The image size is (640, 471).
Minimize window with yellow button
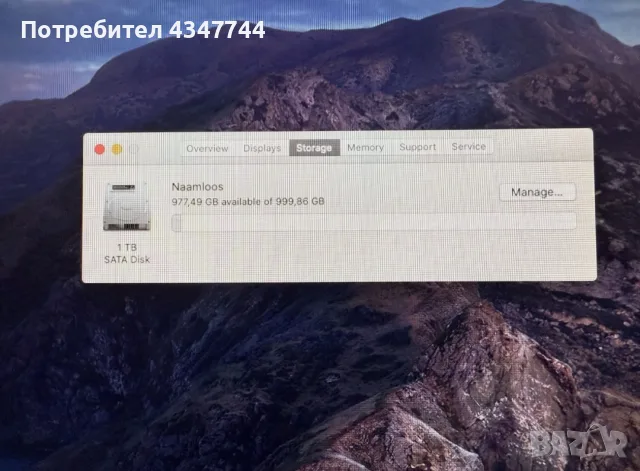117,149
